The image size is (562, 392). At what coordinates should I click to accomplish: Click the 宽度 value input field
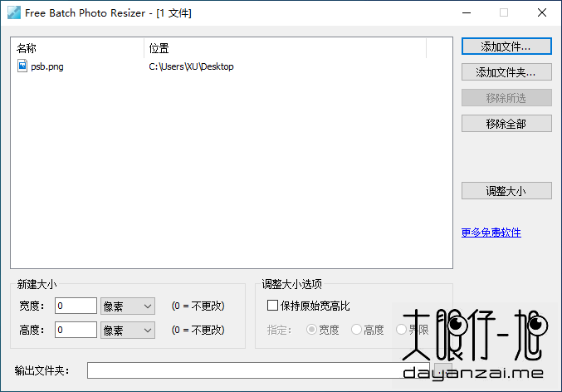[x=76, y=306]
